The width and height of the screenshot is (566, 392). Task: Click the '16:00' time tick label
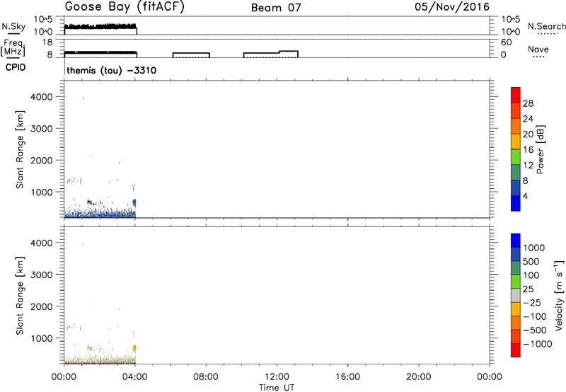coord(347,377)
